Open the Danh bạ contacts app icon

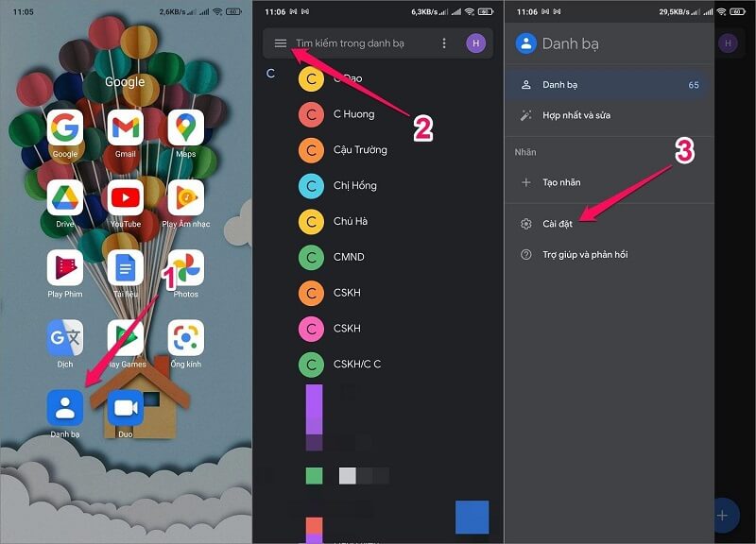65,407
